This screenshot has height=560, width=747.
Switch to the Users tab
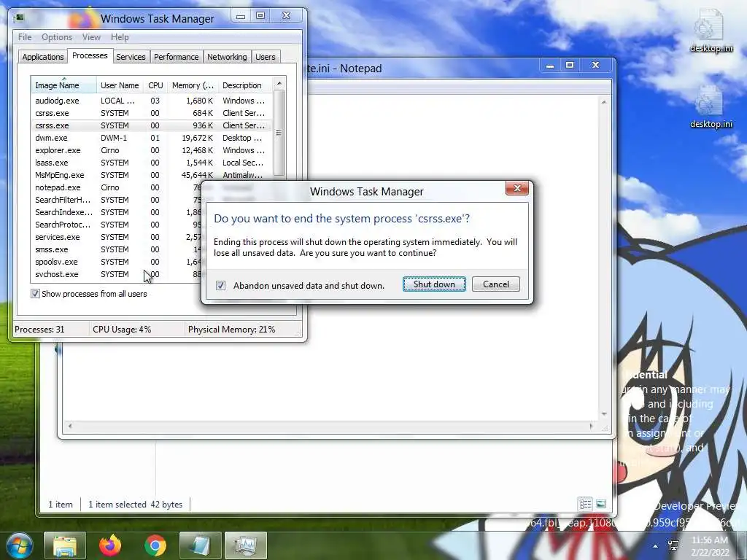coord(266,57)
